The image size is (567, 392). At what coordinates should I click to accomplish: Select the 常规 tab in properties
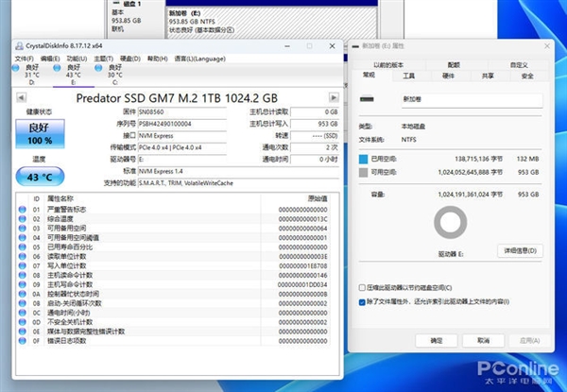coord(369,76)
